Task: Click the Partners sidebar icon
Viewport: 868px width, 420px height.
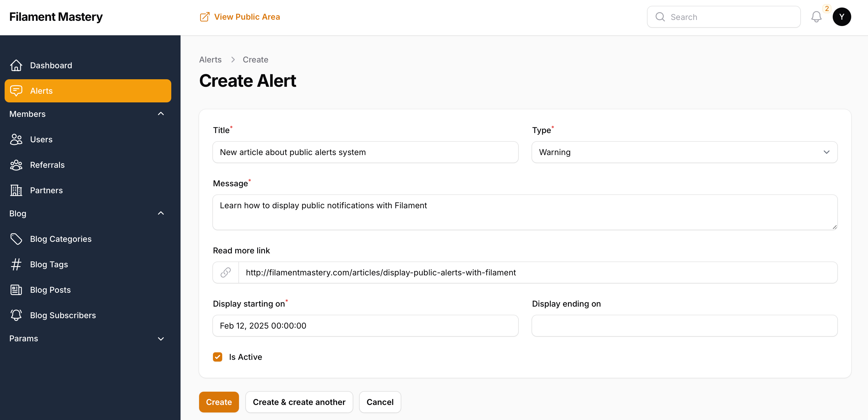Action: 16,190
